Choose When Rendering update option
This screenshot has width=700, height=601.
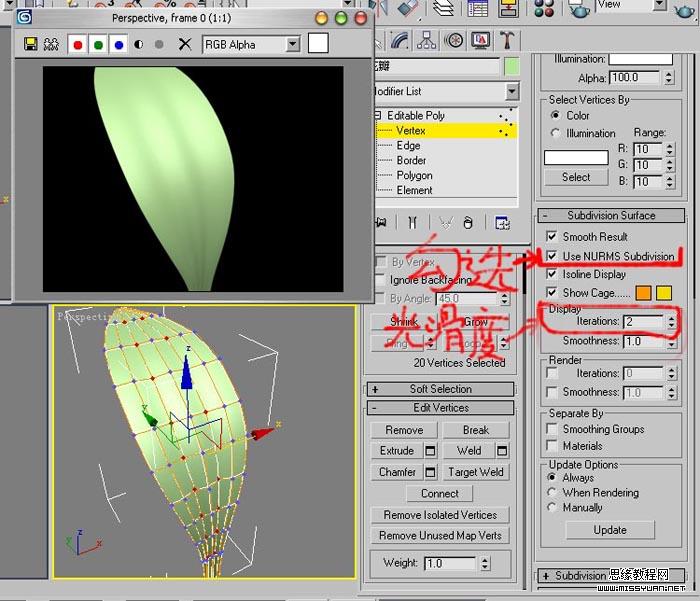coord(552,492)
